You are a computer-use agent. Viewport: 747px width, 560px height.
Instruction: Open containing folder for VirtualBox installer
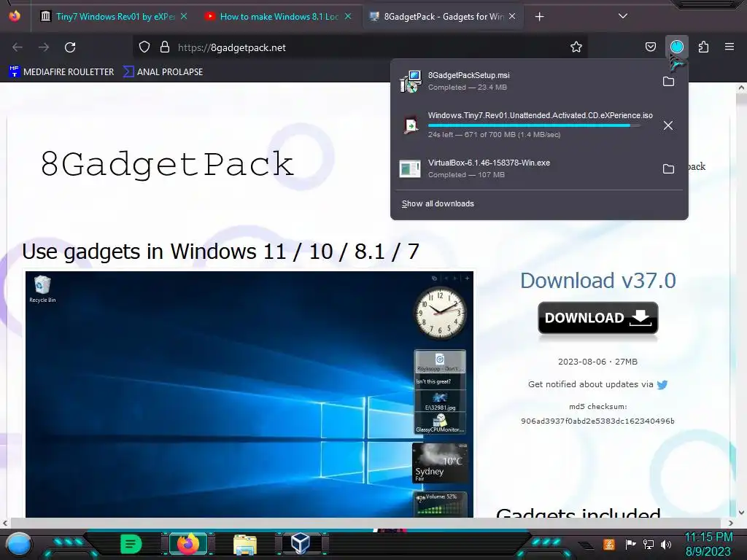coord(668,169)
